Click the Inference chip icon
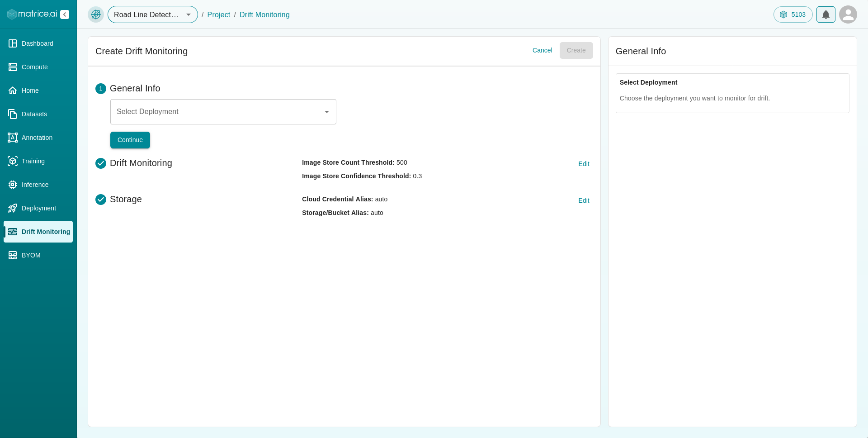The height and width of the screenshot is (438, 868). [x=13, y=185]
